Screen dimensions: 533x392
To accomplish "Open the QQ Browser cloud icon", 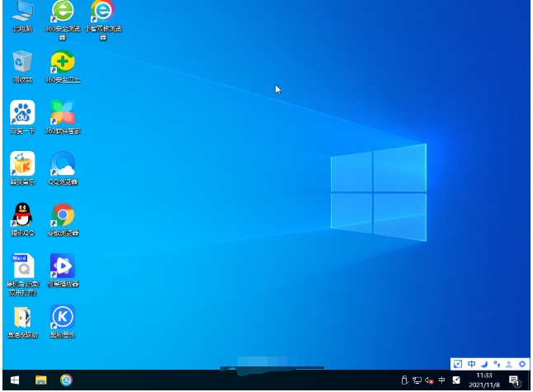I will point(63,163).
